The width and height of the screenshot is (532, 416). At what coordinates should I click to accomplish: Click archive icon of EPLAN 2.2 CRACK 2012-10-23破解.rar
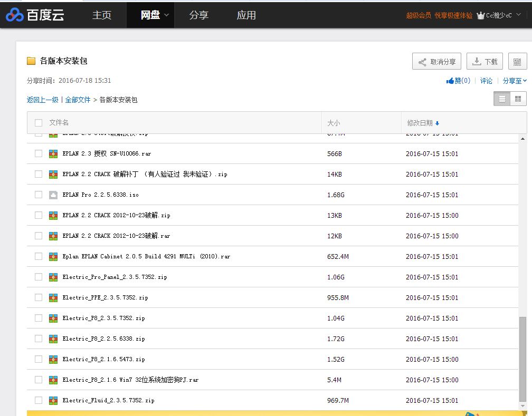(53, 236)
